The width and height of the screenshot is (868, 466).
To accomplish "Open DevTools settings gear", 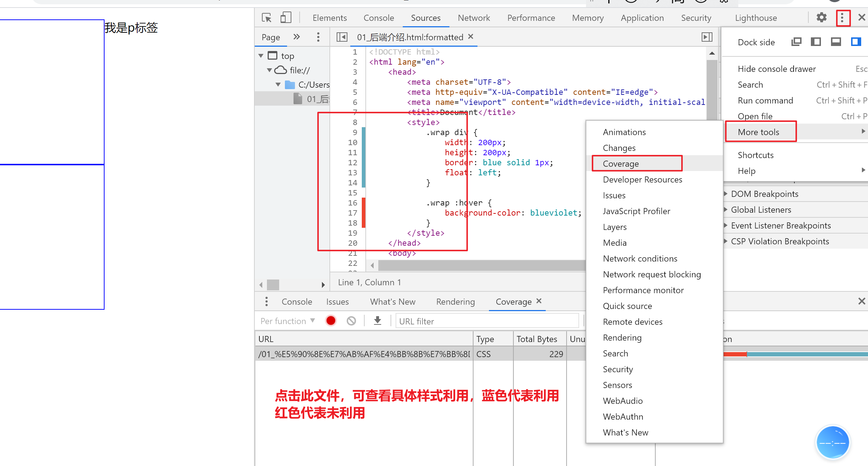I will point(822,17).
